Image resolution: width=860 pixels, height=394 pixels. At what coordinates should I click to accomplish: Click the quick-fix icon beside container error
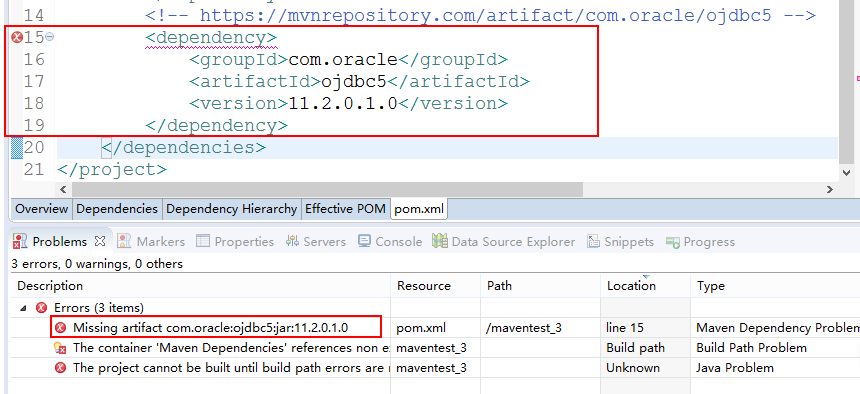pos(60,348)
